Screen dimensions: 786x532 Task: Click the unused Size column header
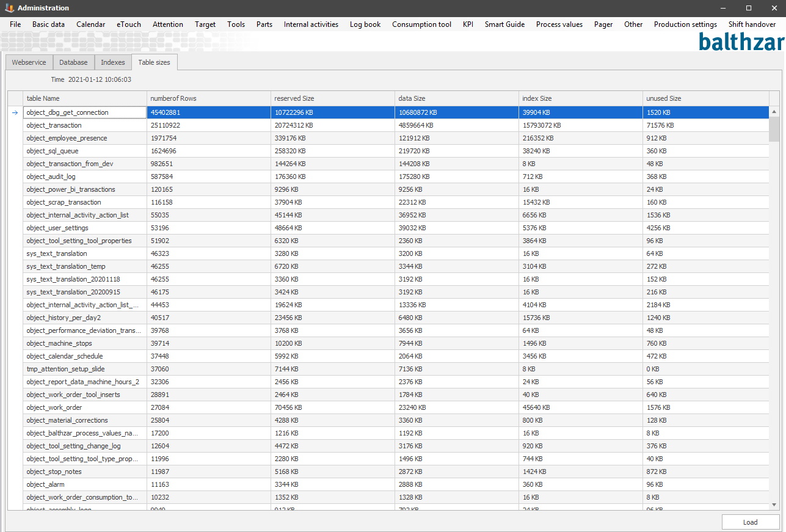pyautogui.click(x=705, y=98)
